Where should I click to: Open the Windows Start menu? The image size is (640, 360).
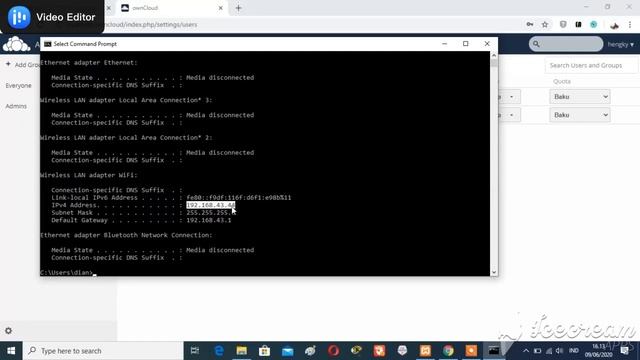pos(11,351)
